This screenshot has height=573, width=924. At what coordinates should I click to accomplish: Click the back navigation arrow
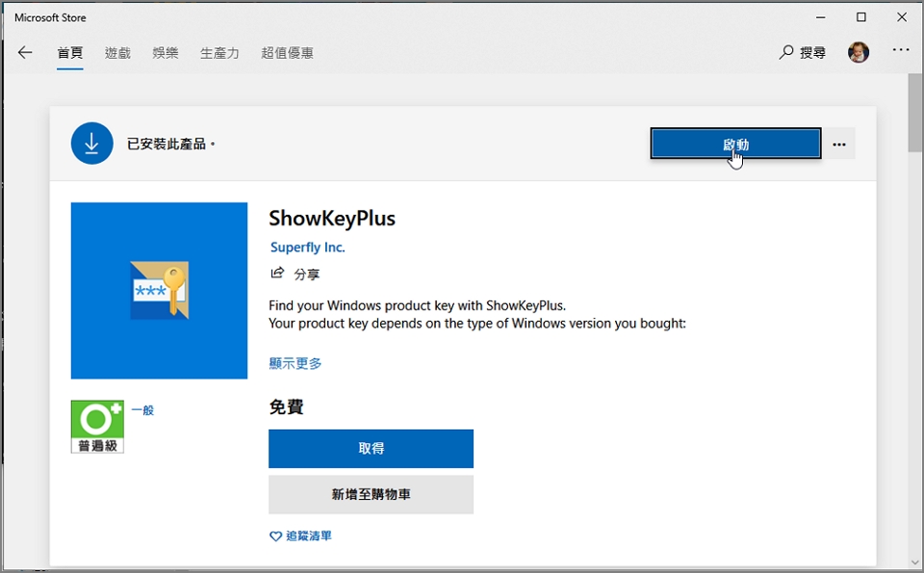click(x=25, y=53)
